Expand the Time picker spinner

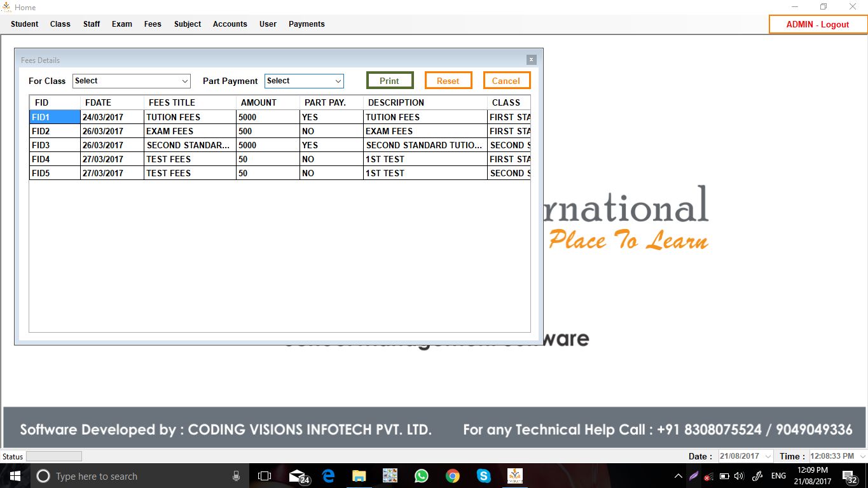tap(863, 456)
